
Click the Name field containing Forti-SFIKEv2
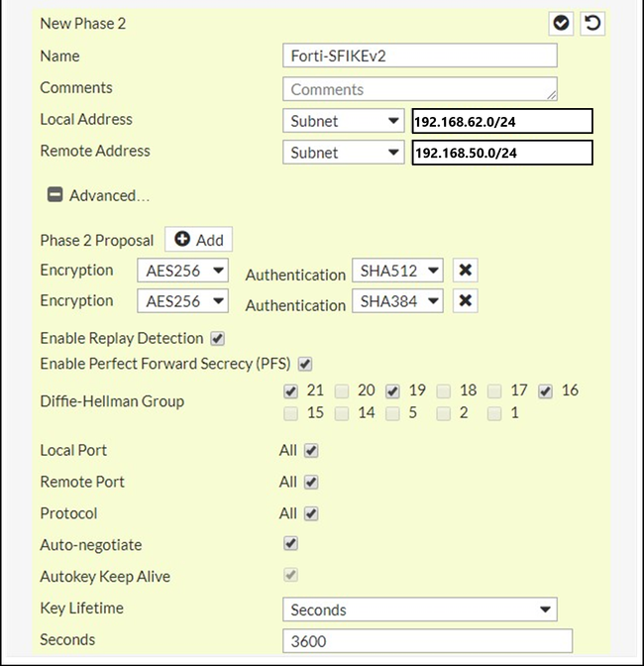[419, 55]
